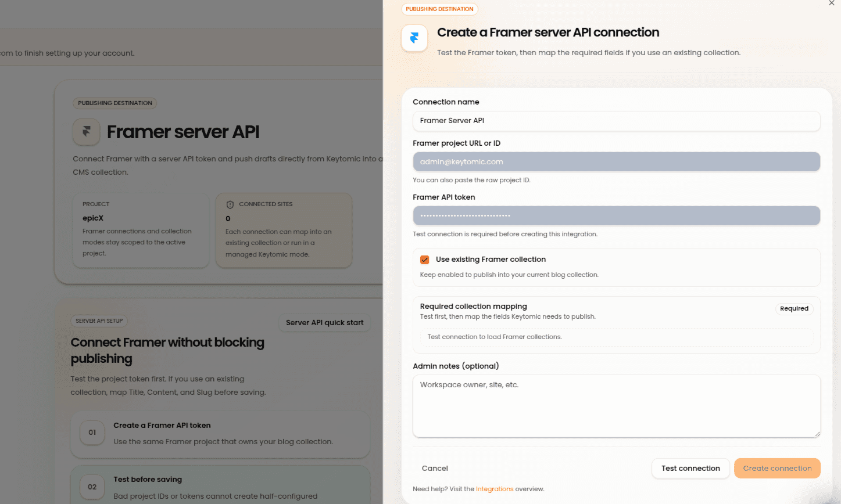Click the Publishing Destination badge in the dialog
The height and width of the screenshot is (504, 841).
(x=439, y=9)
